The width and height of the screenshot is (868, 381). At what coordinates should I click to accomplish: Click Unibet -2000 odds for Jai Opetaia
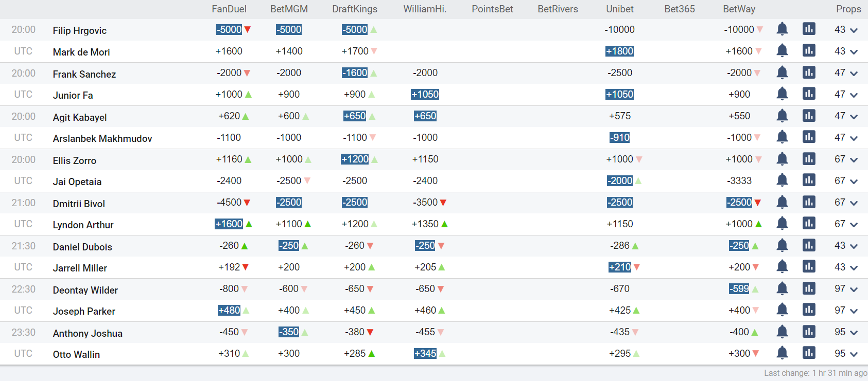click(x=620, y=180)
